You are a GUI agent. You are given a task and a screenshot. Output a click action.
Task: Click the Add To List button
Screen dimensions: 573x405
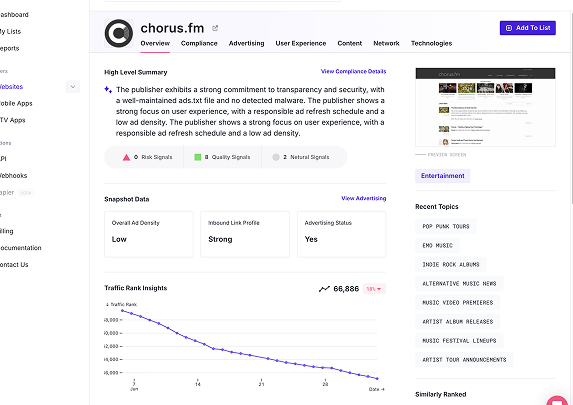[x=528, y=28]
